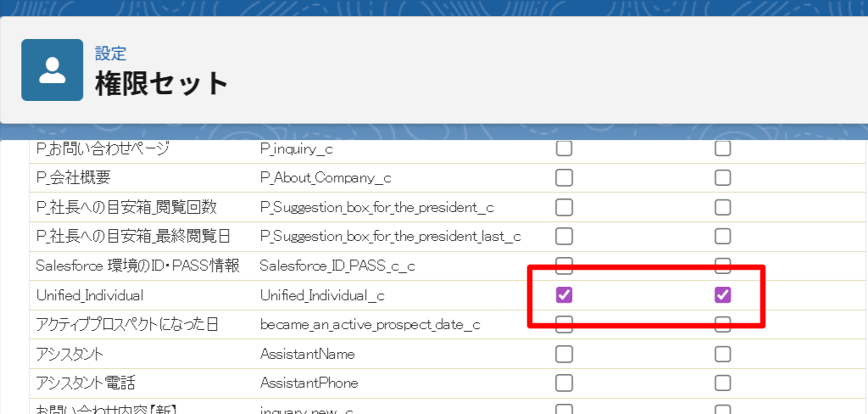
Task: Click the Unified_Individual field label
Action: pos(90,295)
